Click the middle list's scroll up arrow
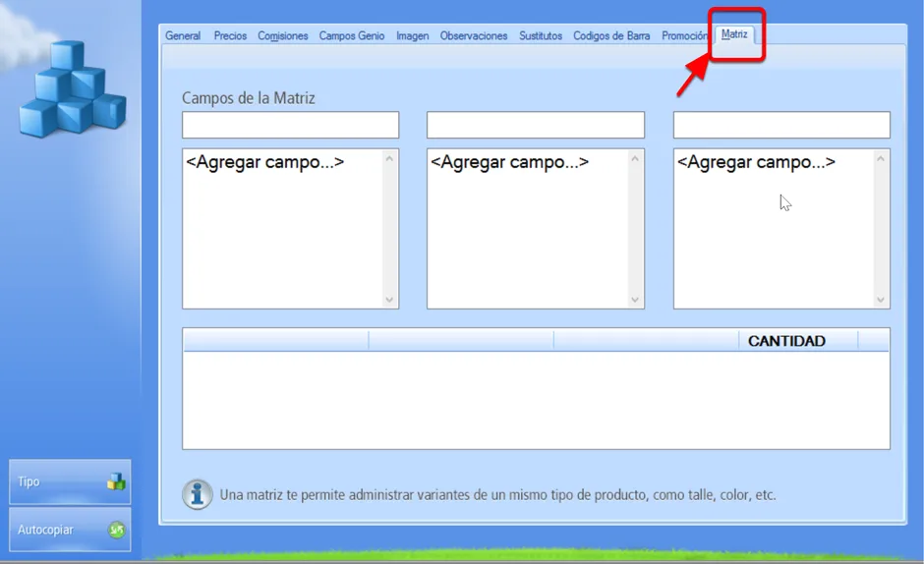The height and width of the screenshot is (564, 924). point(635,159)
